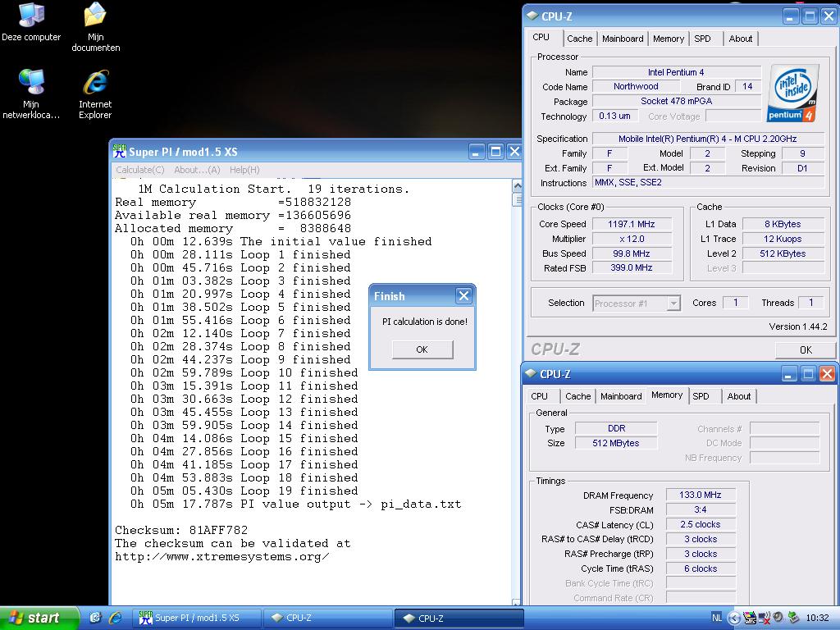840x630 pixels.
Task: Click the Specification field text
Action: coord(707,139)
